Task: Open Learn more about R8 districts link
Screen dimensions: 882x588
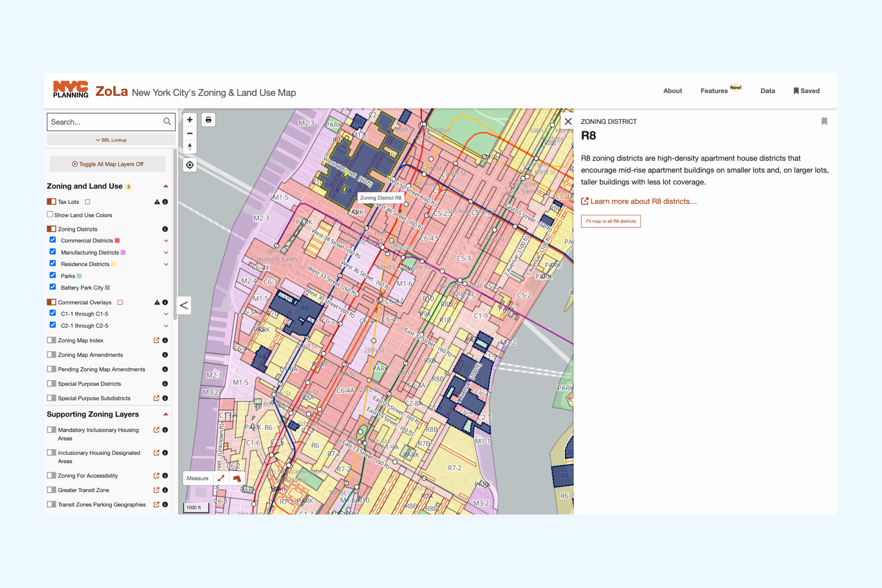Action: 639,201
